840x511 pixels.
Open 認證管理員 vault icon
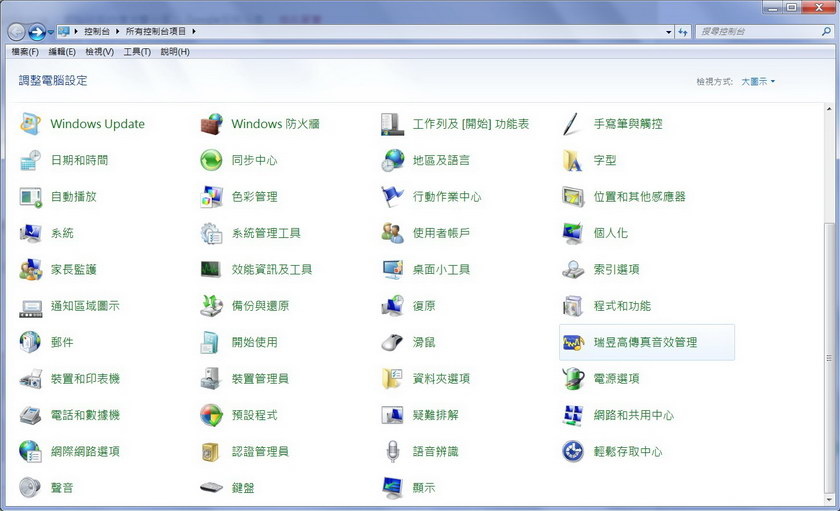point(211,452)
